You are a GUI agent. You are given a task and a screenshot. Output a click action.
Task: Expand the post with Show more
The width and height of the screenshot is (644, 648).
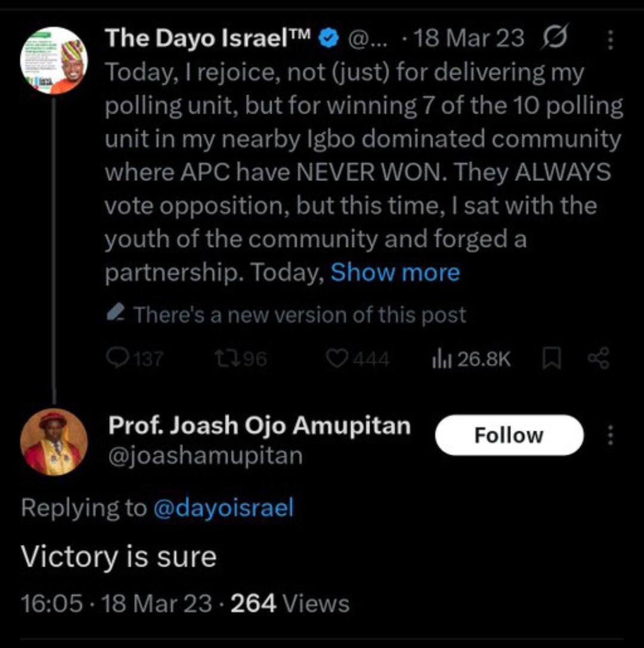click(x=395, y=273)
